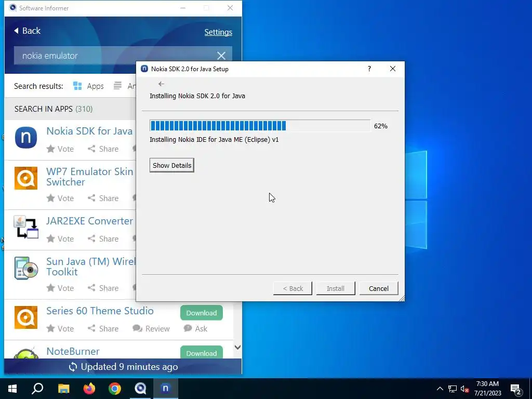Image resolution: width=532 pixels, height=399 pixels.
Task: Launch Firefox from taskbar
Action: [89, 389]
